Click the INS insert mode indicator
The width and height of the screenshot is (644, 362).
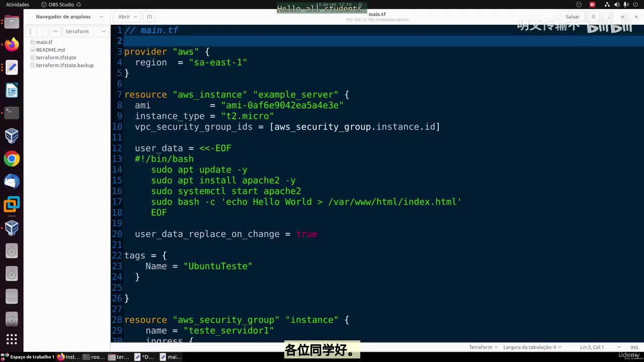pos(634,347)
